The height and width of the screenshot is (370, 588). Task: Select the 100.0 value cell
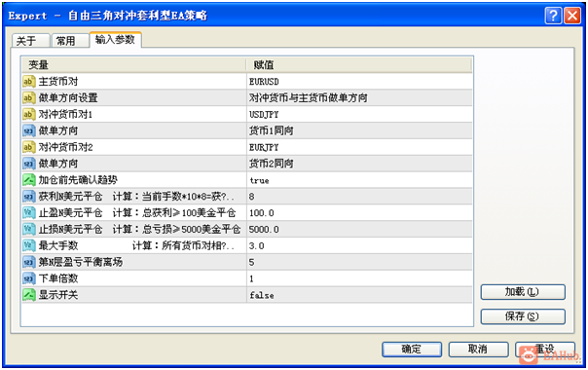coord(359,213)
